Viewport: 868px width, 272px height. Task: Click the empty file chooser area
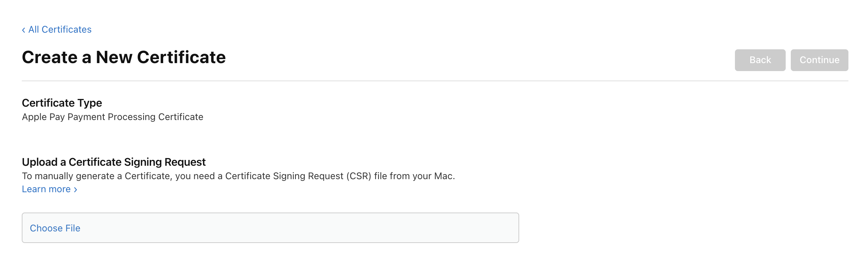[x=326, y=228]
